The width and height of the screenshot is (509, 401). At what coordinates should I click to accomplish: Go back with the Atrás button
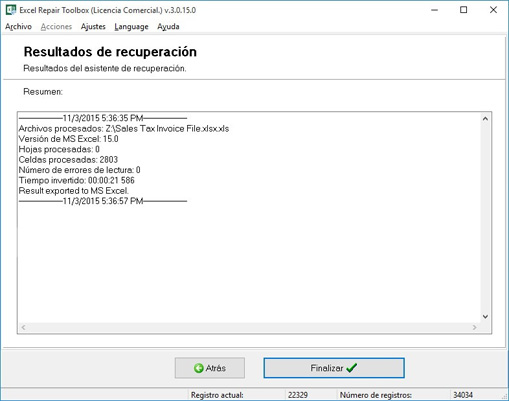210,368
